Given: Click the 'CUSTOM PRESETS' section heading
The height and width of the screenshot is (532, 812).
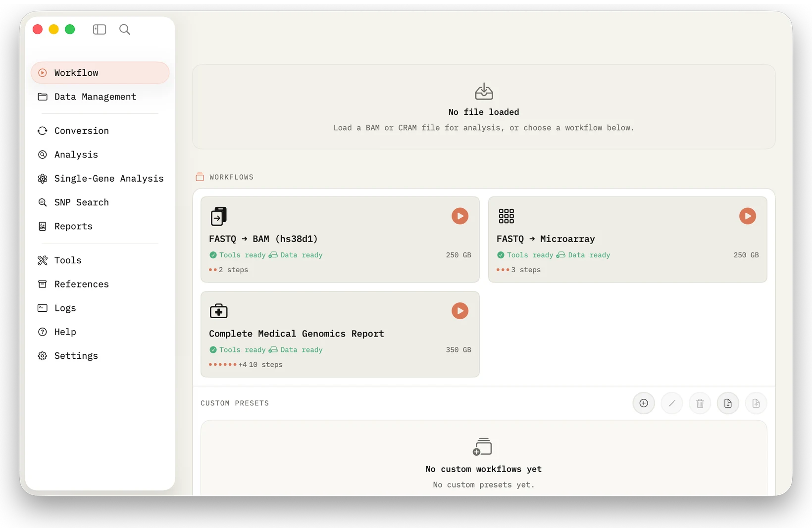Looking at the screenshot, I should tap(235, 403).
